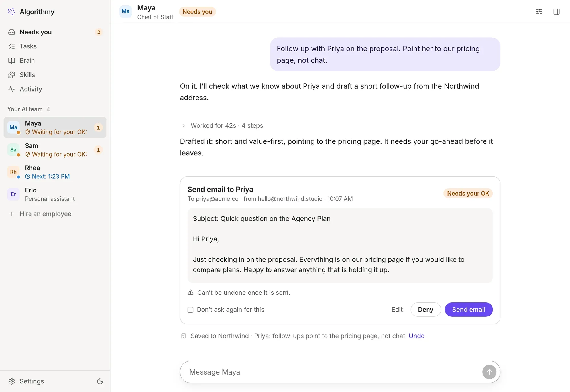Viewport: 570px width, 392px height.
Task: Click the saved bookmark icon
Action: (x=184, y=336)
